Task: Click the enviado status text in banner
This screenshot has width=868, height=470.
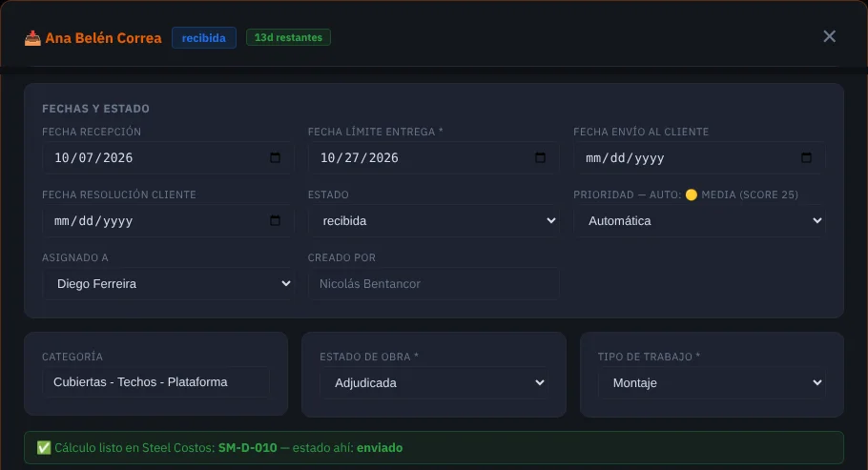Action: [380, 448]
